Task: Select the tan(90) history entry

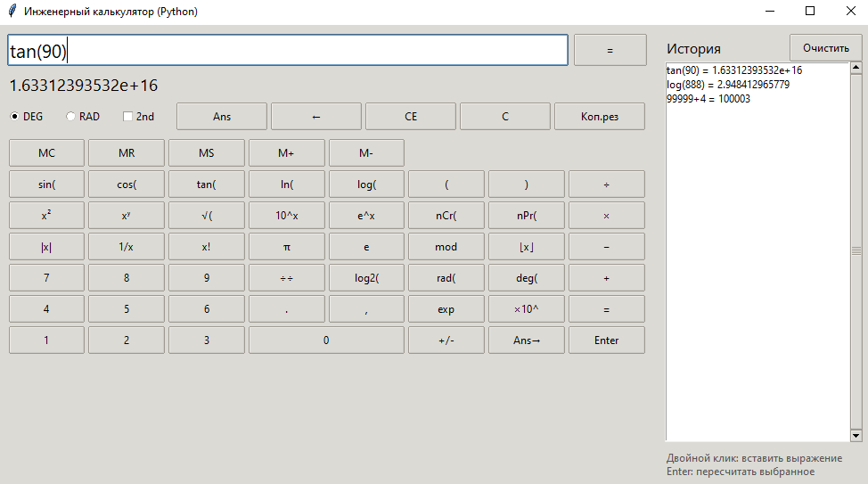Action: coord(733,70)
